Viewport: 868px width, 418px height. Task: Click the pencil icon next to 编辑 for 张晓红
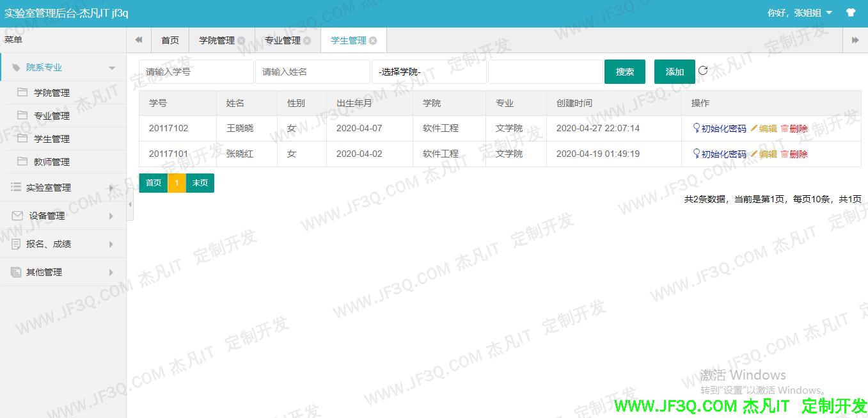tap(755, 154)
